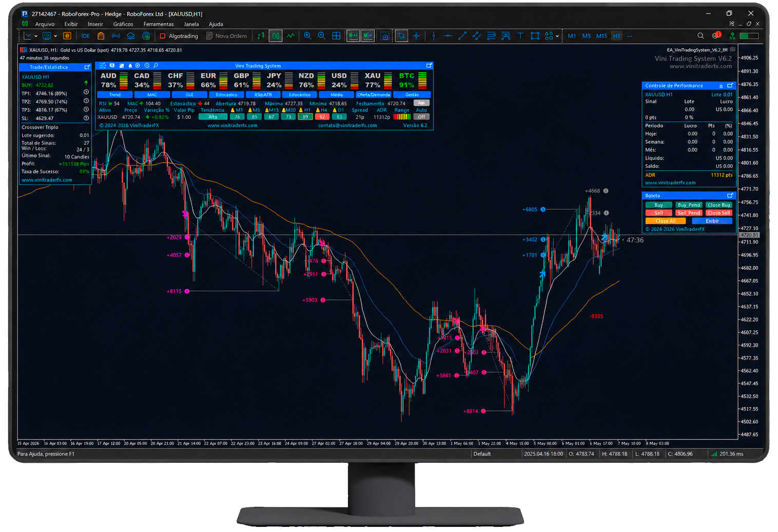Click the AUD strength meter bar
Viewport: 778px width, 532px height.
tap(124, 81)
